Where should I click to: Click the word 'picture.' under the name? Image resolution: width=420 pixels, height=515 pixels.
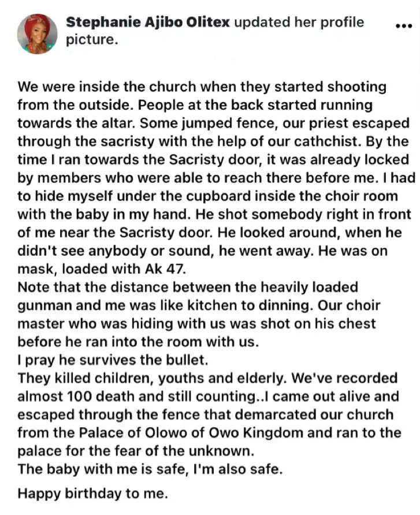coord(92,40)
